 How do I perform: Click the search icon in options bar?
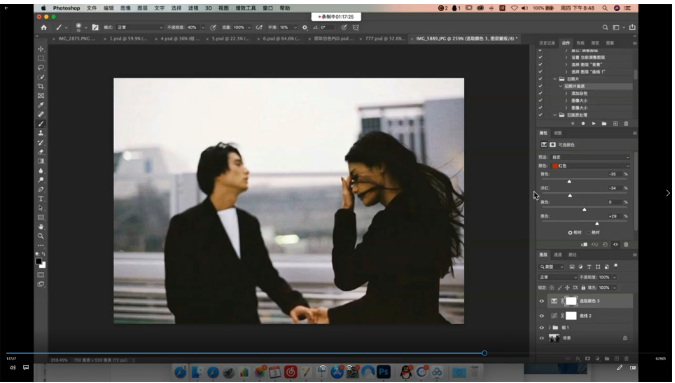[605, 27]
